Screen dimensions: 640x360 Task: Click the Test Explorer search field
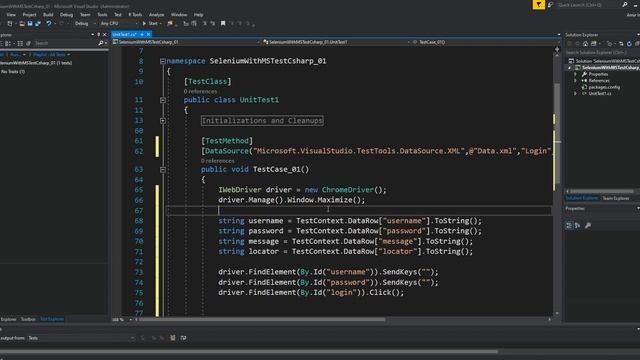(x=65, y=43)
